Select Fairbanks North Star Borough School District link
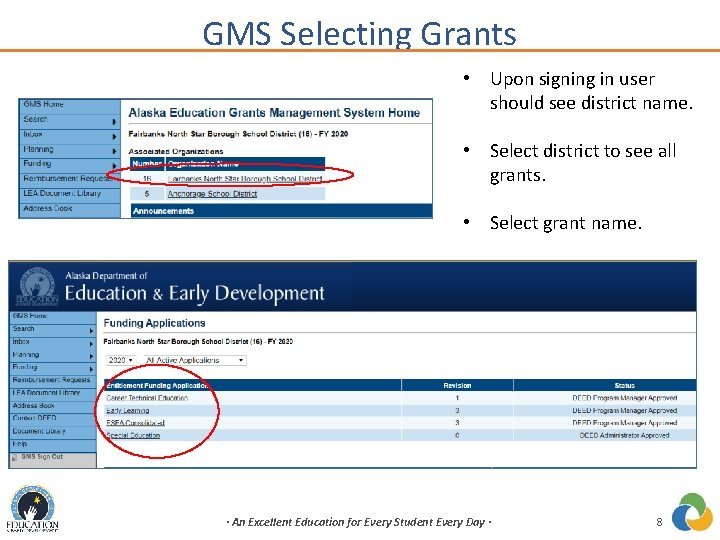 click(x=245, y=179)
